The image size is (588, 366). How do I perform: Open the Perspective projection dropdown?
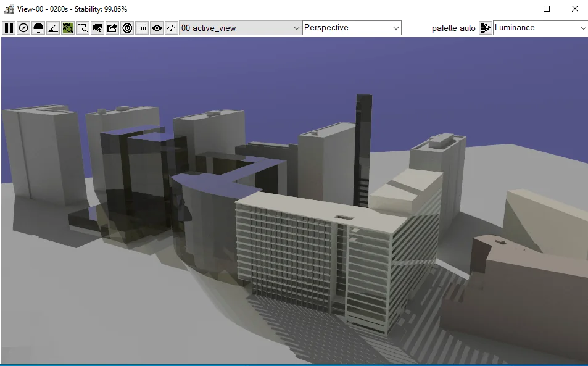coord(352,28)
